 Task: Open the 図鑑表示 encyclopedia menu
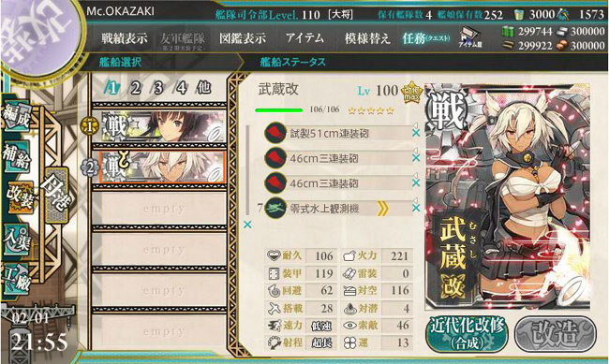coord(243,38)
